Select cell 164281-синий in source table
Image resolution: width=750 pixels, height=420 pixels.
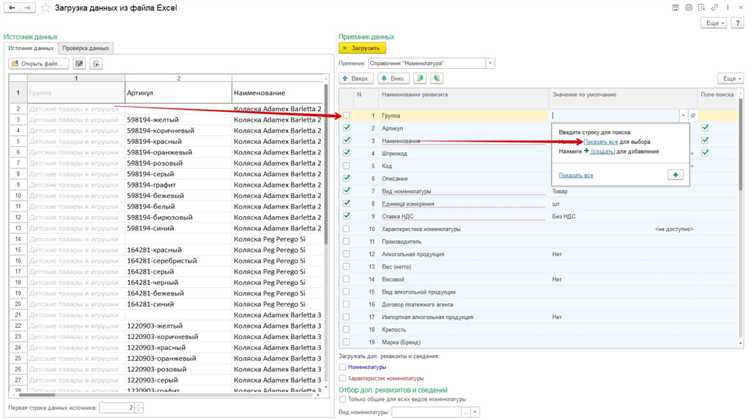[x=178, y=304]
